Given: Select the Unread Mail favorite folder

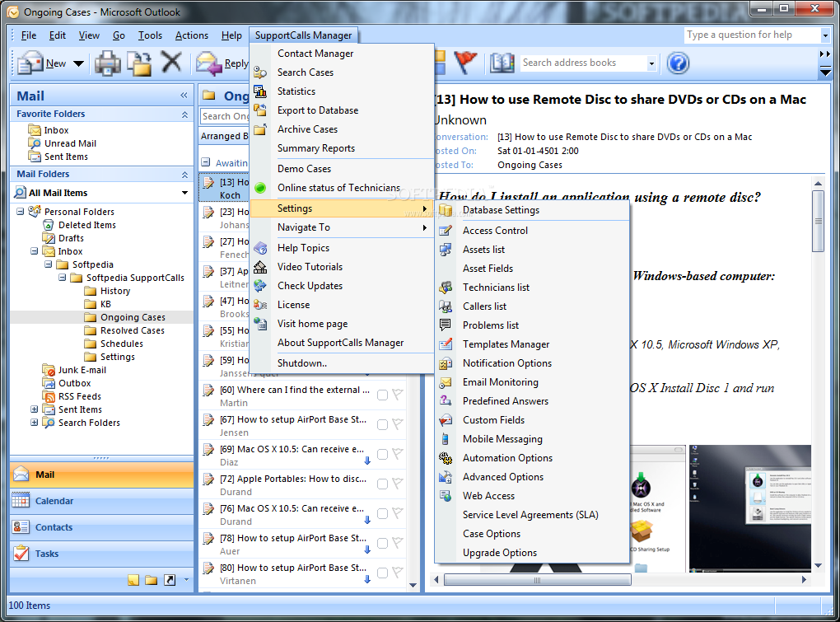Looking at the screenshot, I should [70, 143].
